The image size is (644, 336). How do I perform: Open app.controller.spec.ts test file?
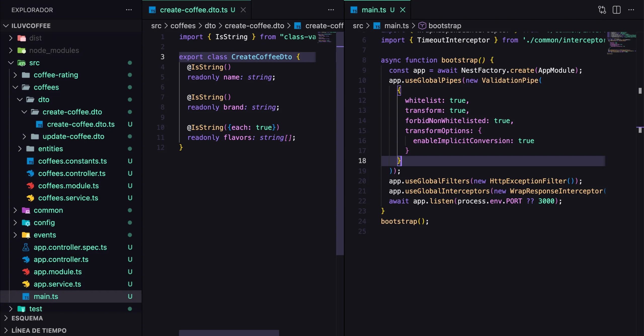pyautogui.click(x=70, y=247)
